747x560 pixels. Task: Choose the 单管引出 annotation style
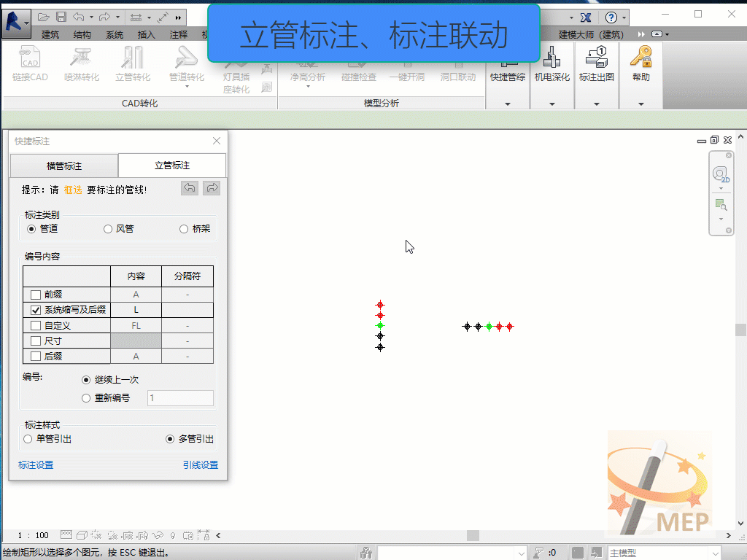[x=28, y=439]
